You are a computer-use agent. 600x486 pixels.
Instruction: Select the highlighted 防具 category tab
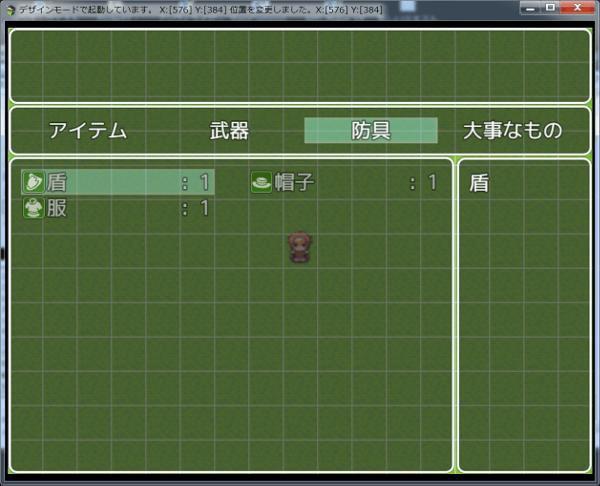point(371,130)
